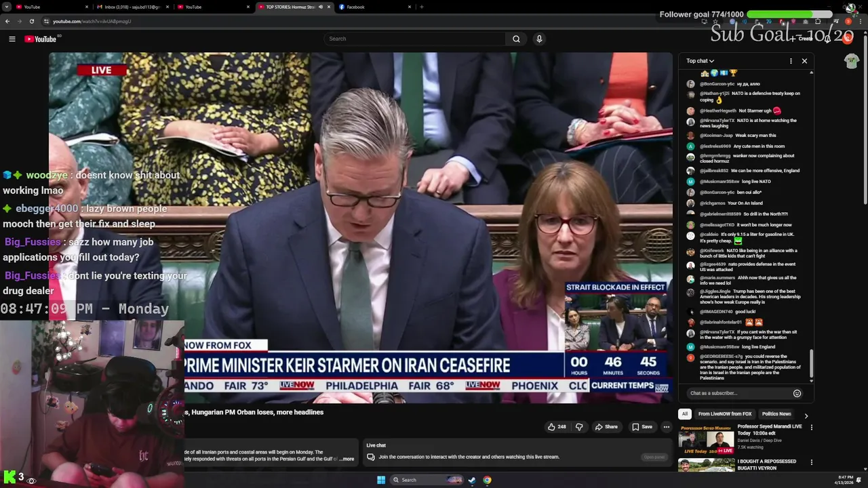Open options for Repossessed Bugatti Veyron video
Image resolution: width=868 pixels, height=488 pixels.
(811, 462)
